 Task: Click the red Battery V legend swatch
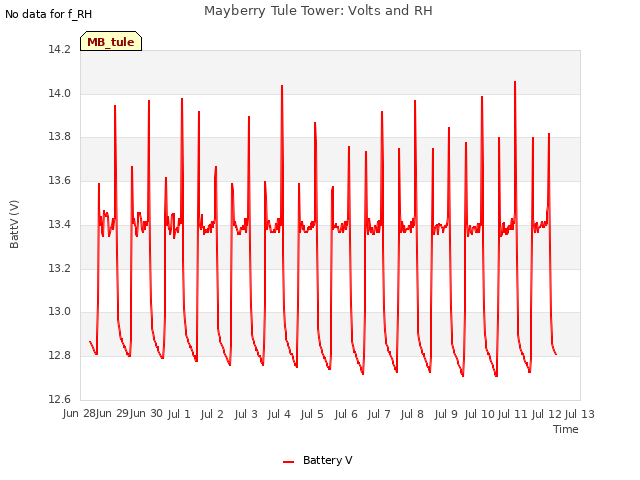[289, 462]
